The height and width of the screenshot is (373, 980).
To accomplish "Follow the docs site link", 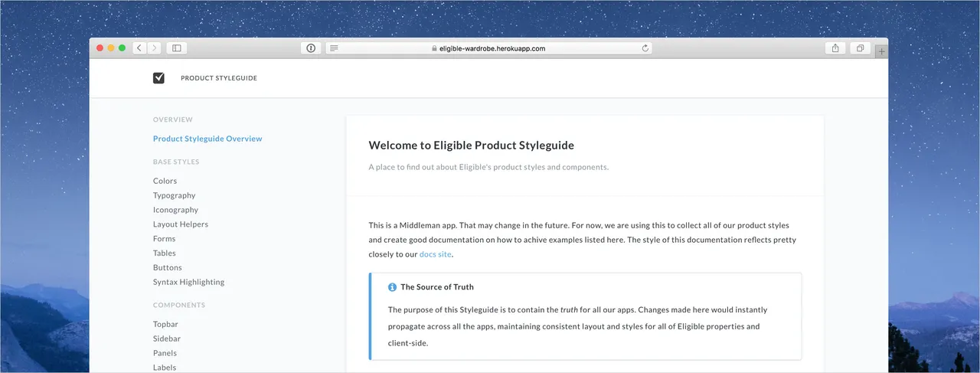I will point(436,254).
